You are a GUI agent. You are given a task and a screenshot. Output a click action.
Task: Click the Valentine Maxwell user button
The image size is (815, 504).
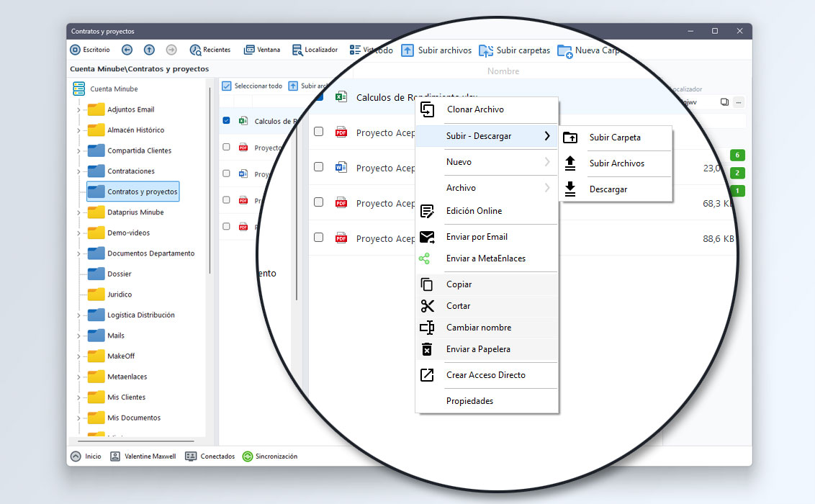click(143, 456)
